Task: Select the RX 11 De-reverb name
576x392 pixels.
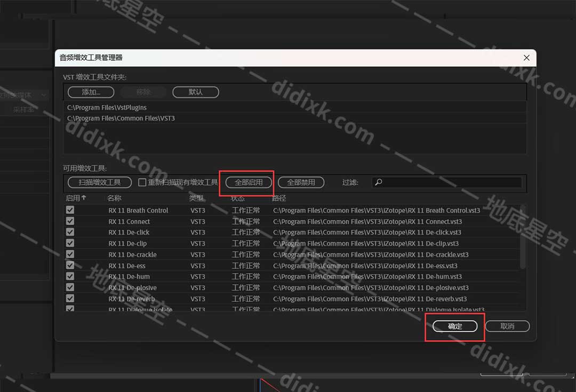Action: pyautogui.click(x=132, y=299)
